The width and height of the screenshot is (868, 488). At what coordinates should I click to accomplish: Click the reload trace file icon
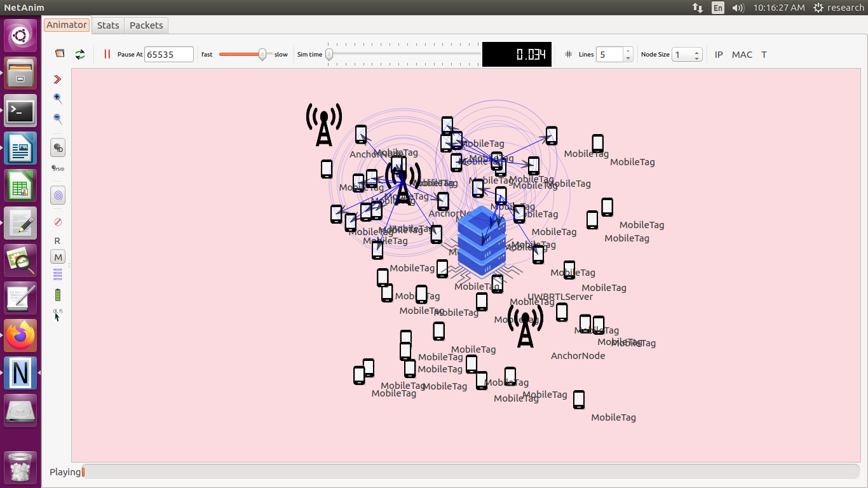pos(80,55)
